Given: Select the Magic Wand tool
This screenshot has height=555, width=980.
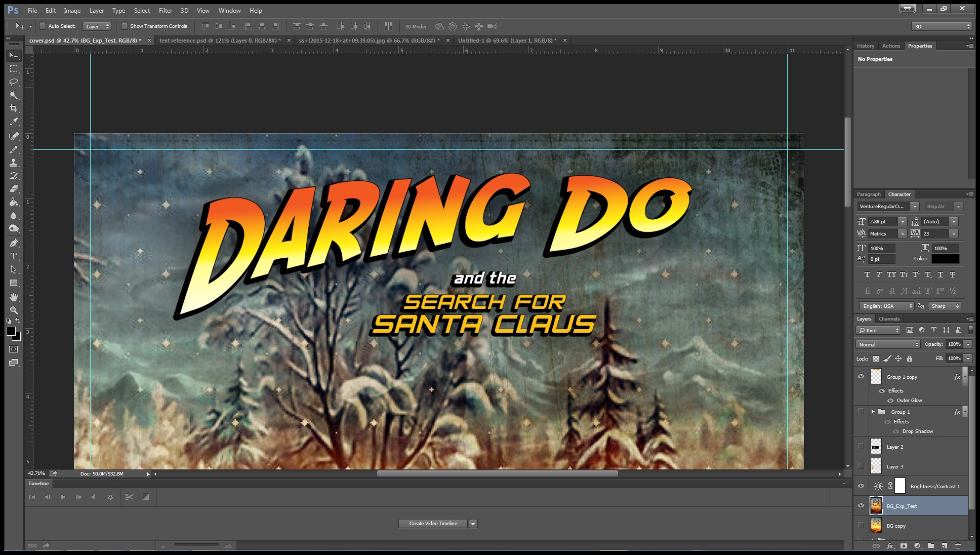Looking at the screenshot, I should coord(14,95).
